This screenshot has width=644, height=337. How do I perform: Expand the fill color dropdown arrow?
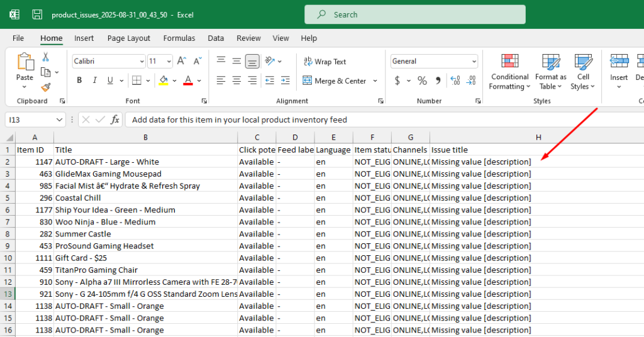click(x=175, y=81)
